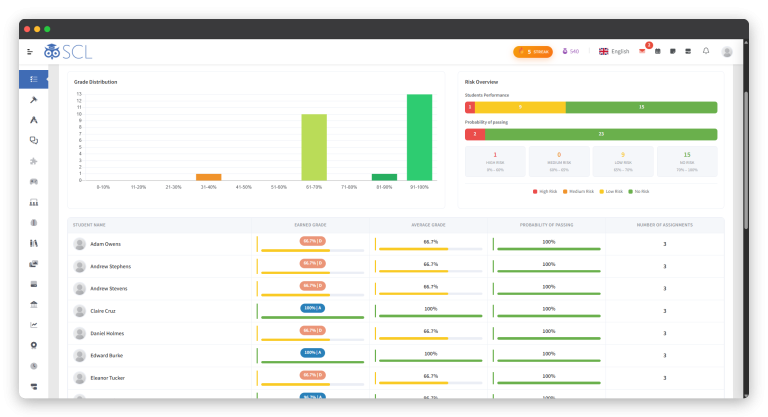
Task: Click the green segment of Students Performance bar
Action: 642,107
